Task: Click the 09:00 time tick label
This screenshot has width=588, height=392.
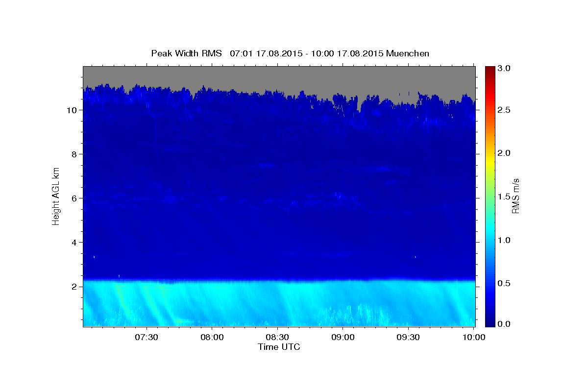Action: click(343, 337)
